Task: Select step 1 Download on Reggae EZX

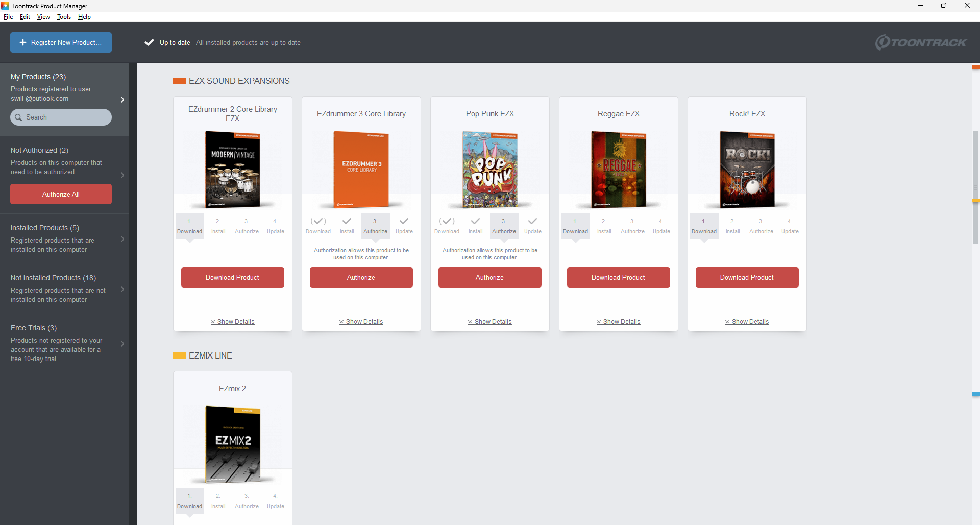Action: tap(575, 226)
